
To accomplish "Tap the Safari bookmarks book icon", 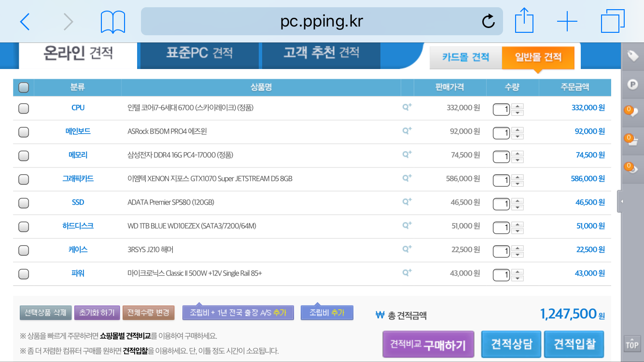I will point(113,22).
